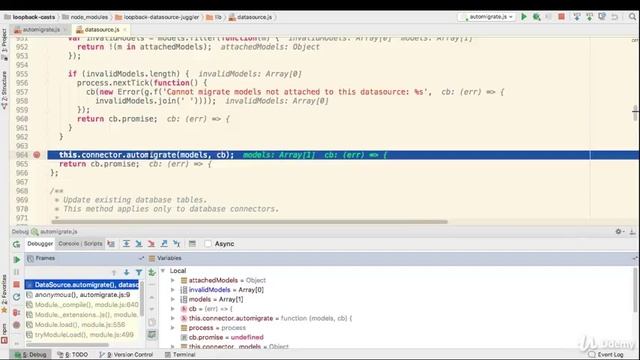Screen dimensions: 640x360
Task: Click the restart reload icon in debug sidebar
Action: (16, 297)
